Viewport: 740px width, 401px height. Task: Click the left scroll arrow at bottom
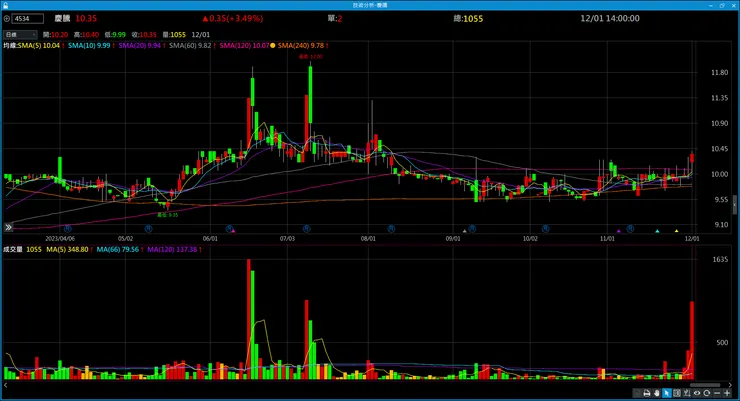click(6, 385)
